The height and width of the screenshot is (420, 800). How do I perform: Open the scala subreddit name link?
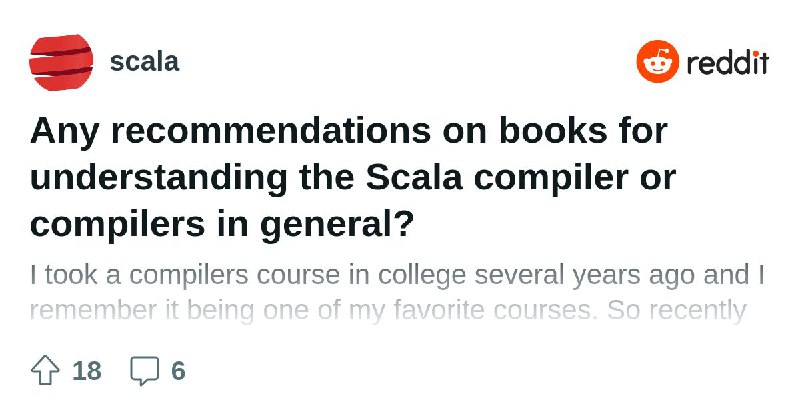pyautogui.click(x=144, y=62)
